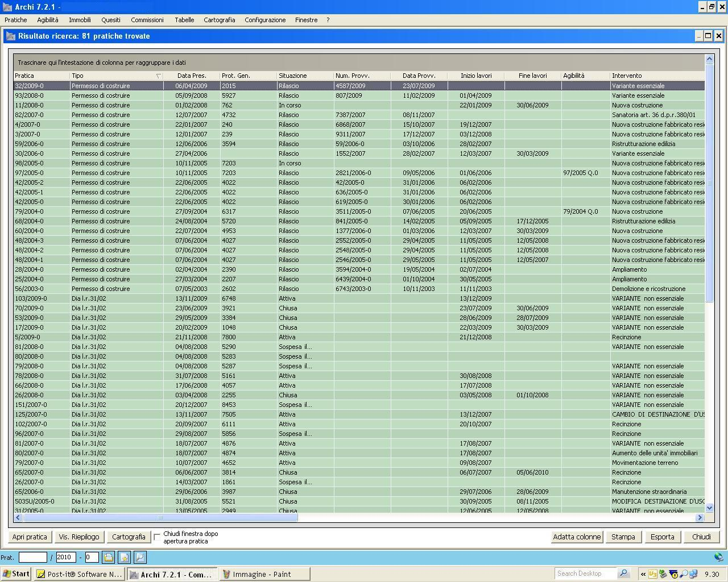This screenshot has width=728, height=582.
Task: Sort by the Data Provv. column header
Action: tap(419, 76)
